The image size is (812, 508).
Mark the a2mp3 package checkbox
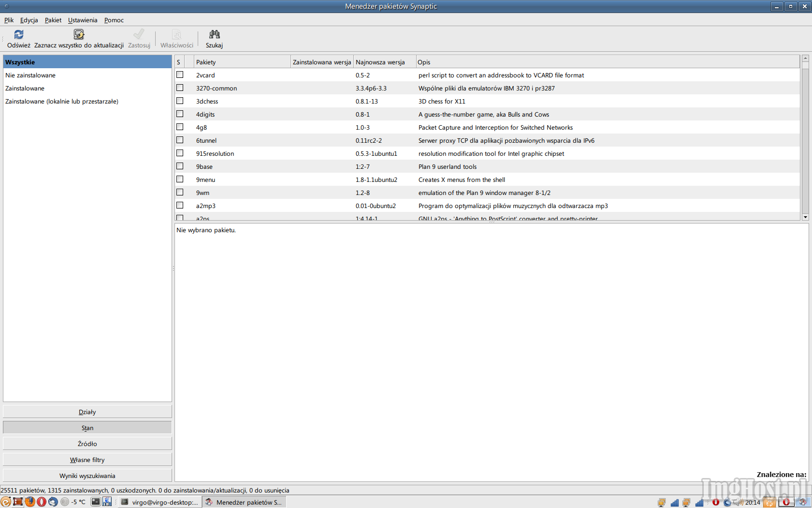point(180,205)
